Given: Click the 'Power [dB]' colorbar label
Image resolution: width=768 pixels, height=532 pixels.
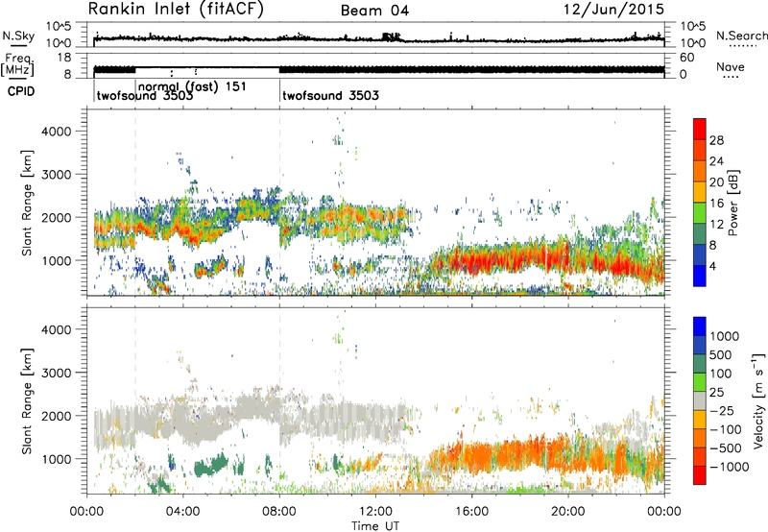Looking at the screenshot, I should [732, 203].
